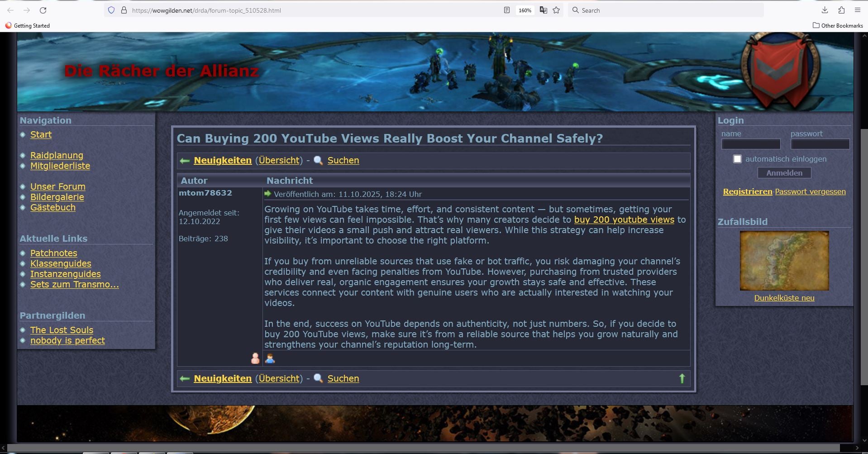Click the magnifier icon next to Suchen
Viewport: 868px width, 454px height.
pos(318,160)
